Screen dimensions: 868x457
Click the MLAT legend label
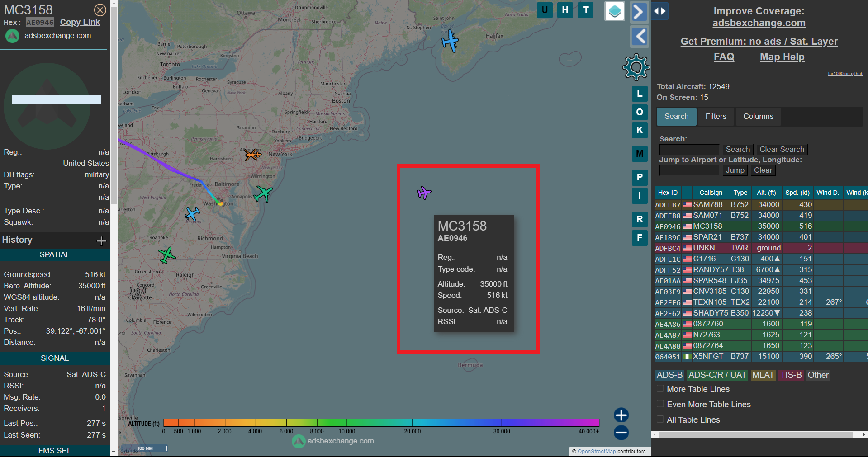[x=763, y=375]
